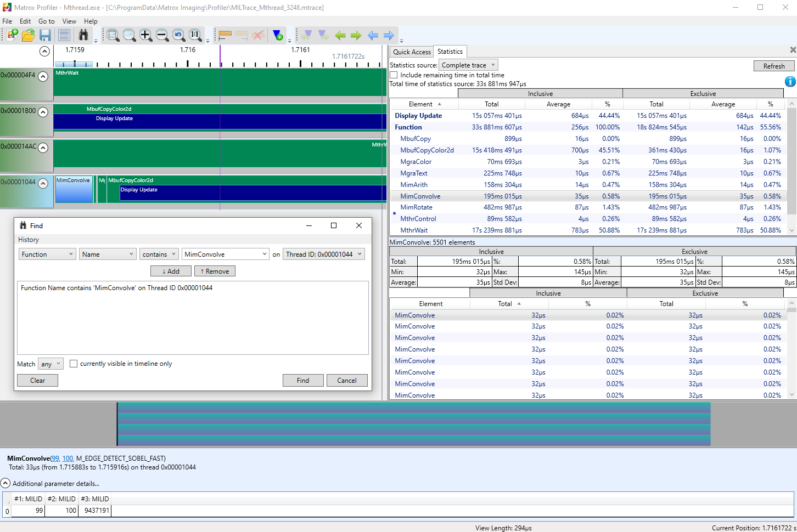Click Add criterion button in Find
This screenshot has width=797, height=532.
(171, 271)
